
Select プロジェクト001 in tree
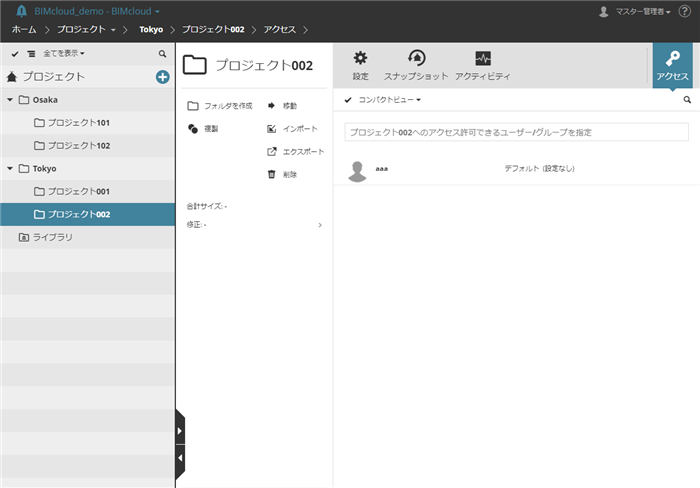(88, 192)
